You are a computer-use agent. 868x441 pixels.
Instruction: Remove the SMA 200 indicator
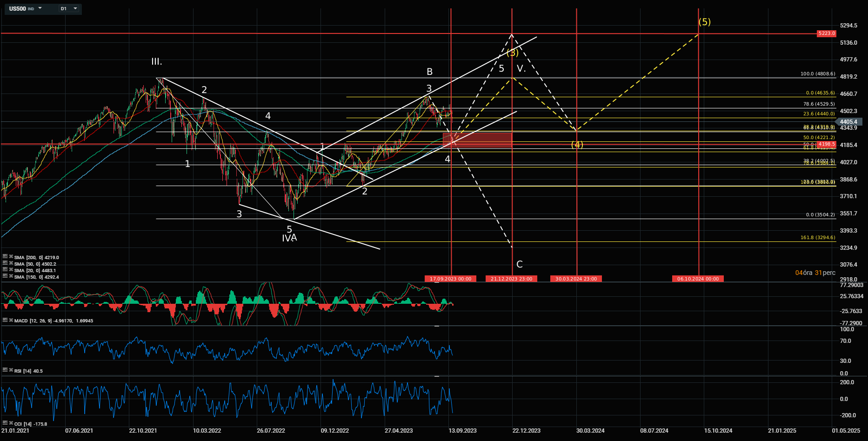[x=11, y=256]
